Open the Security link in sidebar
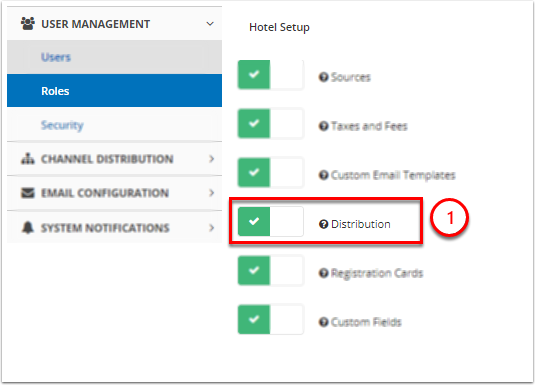Screen dimensions: 535x385 62,125
